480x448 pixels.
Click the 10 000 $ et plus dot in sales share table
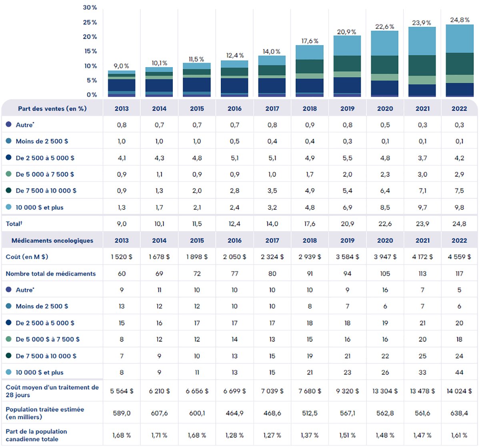click(9, 207)
